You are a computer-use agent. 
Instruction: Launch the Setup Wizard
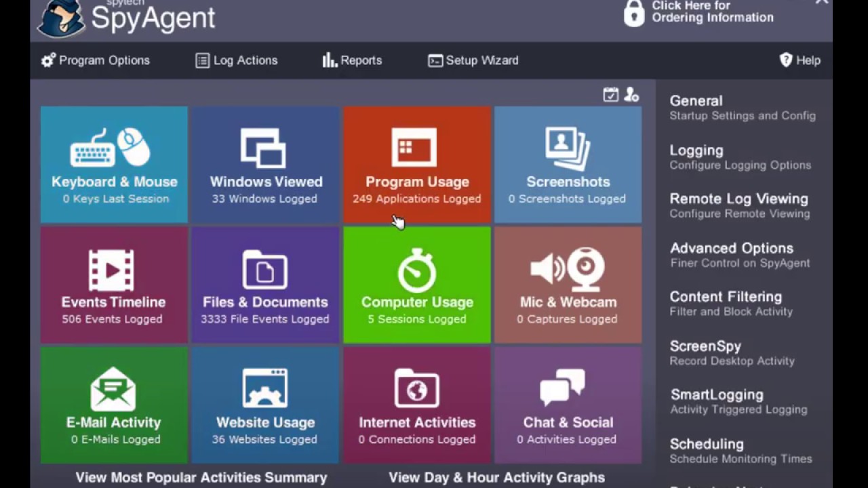(x=473, y=60)
